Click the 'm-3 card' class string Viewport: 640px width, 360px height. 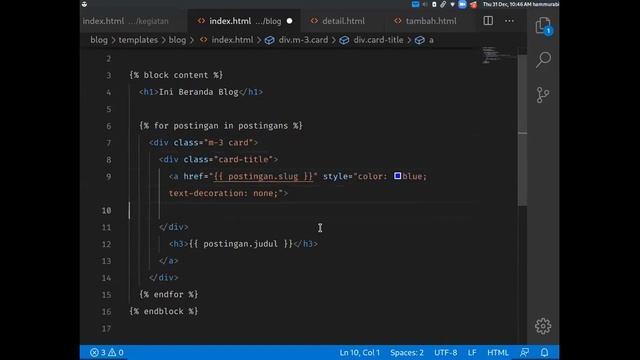click(228, 142)
